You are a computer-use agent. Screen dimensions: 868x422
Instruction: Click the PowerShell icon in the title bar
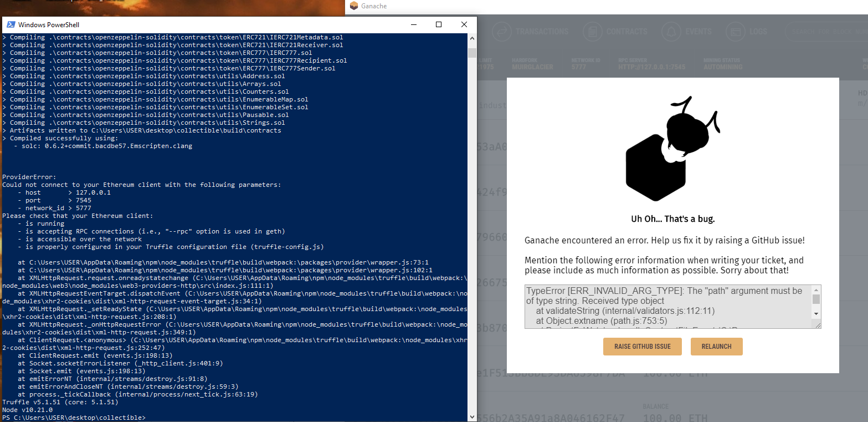pyautogui.click(x=11, y=24)
